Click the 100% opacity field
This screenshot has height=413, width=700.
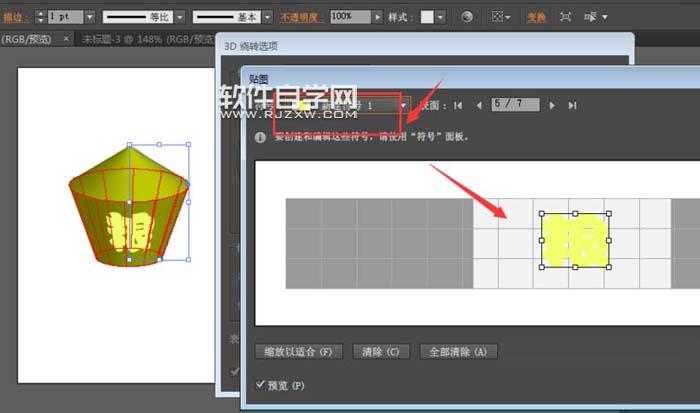click(350, 17)
